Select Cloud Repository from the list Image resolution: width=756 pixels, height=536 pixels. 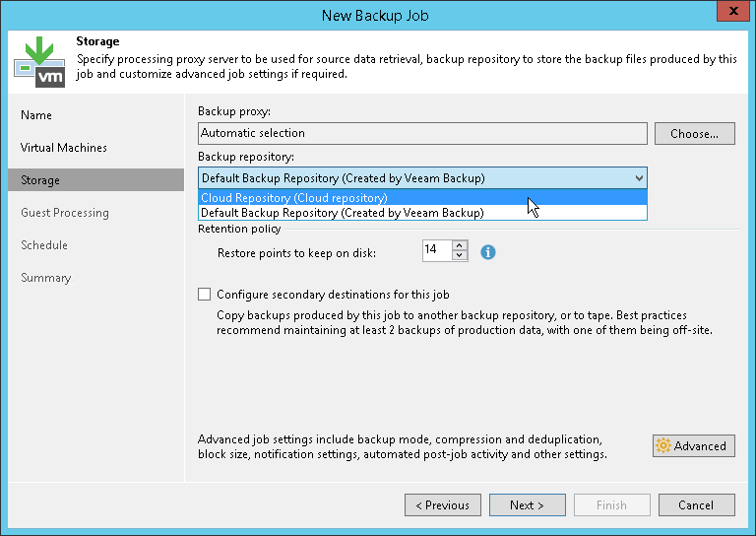pyautogui.click(x=294, y=198)
